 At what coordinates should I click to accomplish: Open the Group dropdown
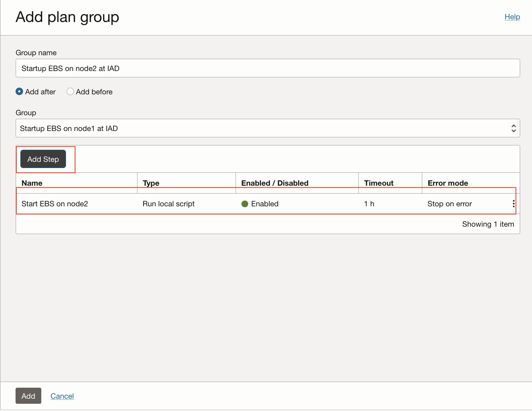(263, 128)
